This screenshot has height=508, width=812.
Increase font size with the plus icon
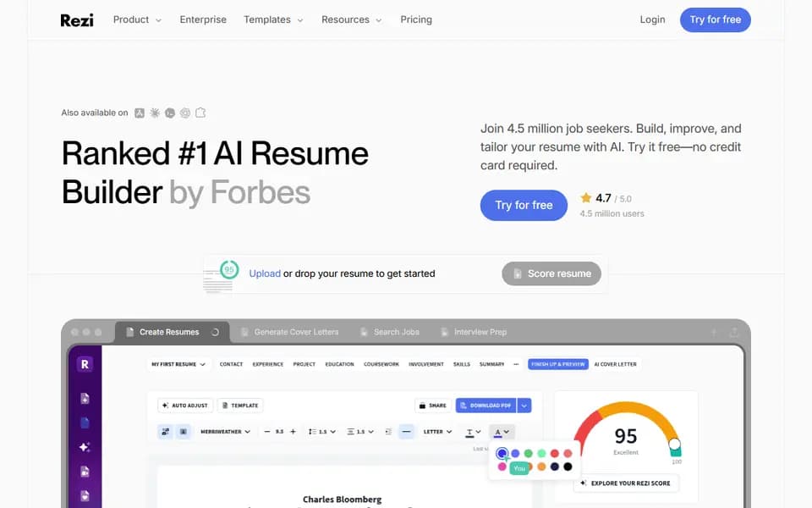[293, 431]
